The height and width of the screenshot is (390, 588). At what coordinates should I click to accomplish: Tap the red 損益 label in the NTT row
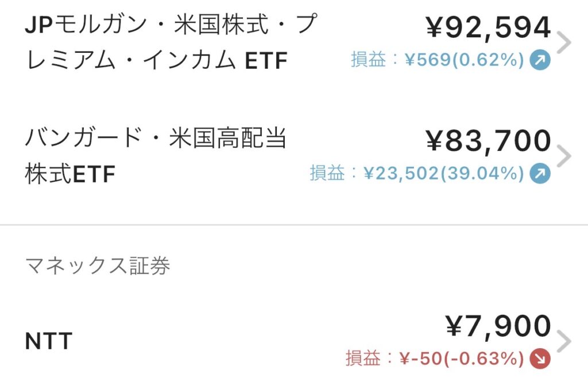(363, 359)
